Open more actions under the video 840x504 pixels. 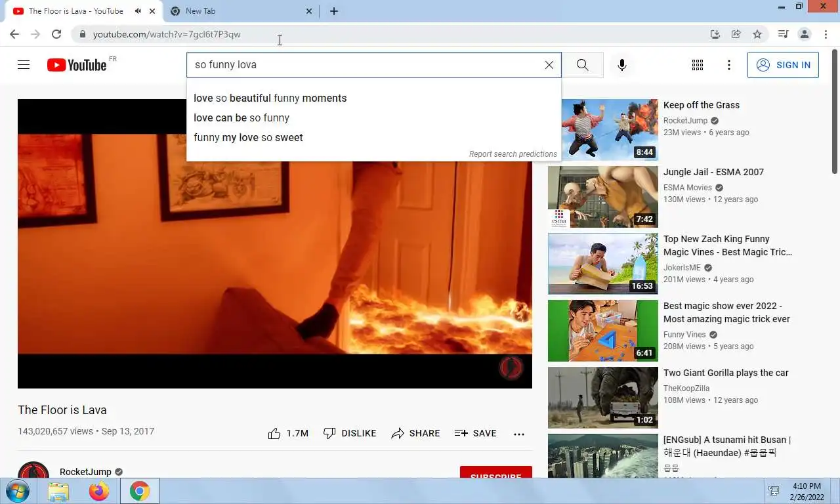pyautogui.click(x=519, y=434)
